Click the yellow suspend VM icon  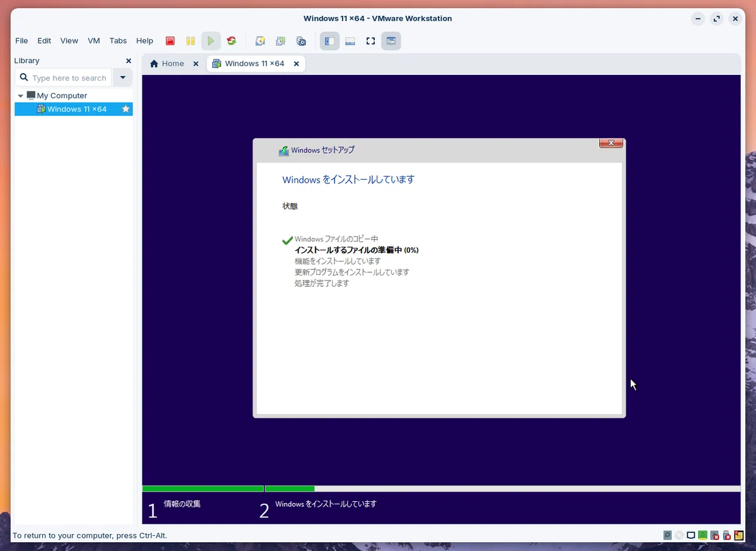[190, 41]
